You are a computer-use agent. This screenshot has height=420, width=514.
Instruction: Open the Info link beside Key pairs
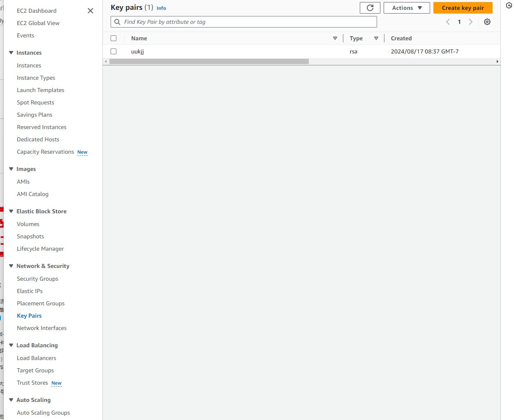click(x=161, y=8)
